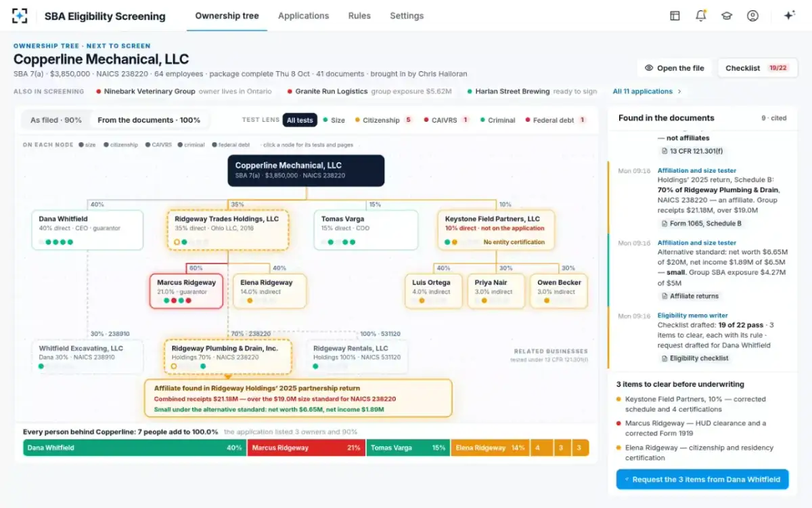Select the Elena Ridgeway node

[269, 291]
